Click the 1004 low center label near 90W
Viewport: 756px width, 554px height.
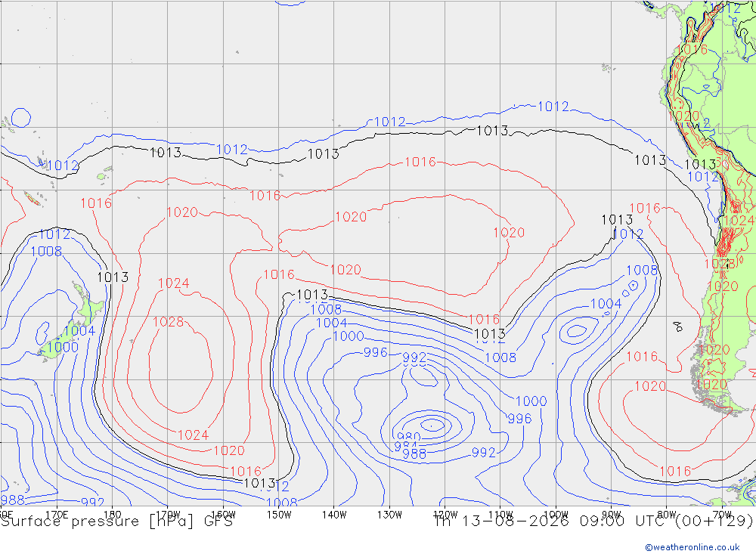tap(606, 304)
